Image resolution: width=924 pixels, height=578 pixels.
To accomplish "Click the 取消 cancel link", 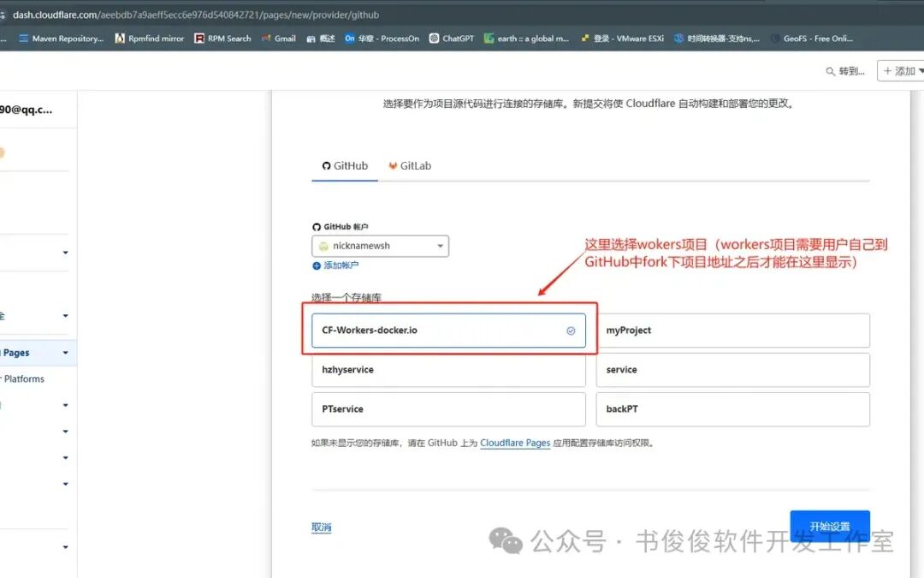I will click(x=321, y=527).
